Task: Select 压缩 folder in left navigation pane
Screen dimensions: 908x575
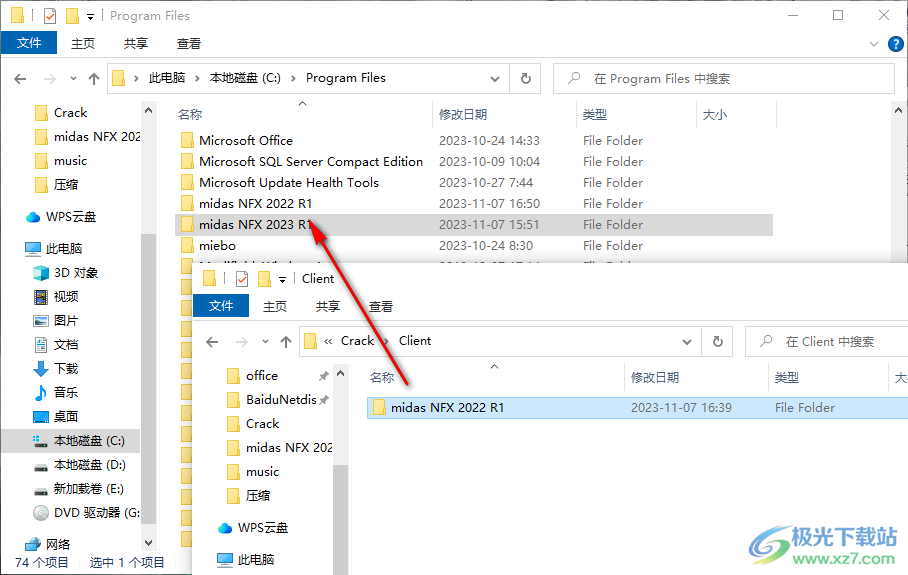Action: click(x=56, y=185)
